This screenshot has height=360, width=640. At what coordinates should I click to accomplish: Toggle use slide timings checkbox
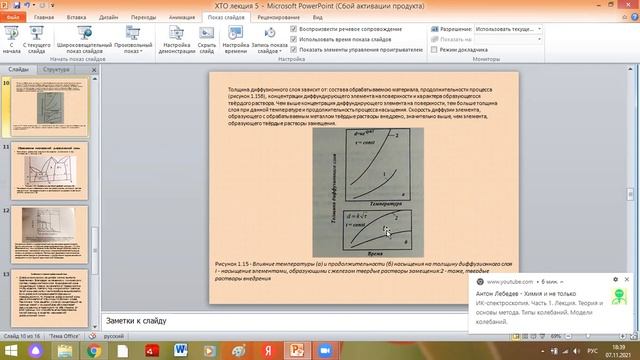click(293, 39)
